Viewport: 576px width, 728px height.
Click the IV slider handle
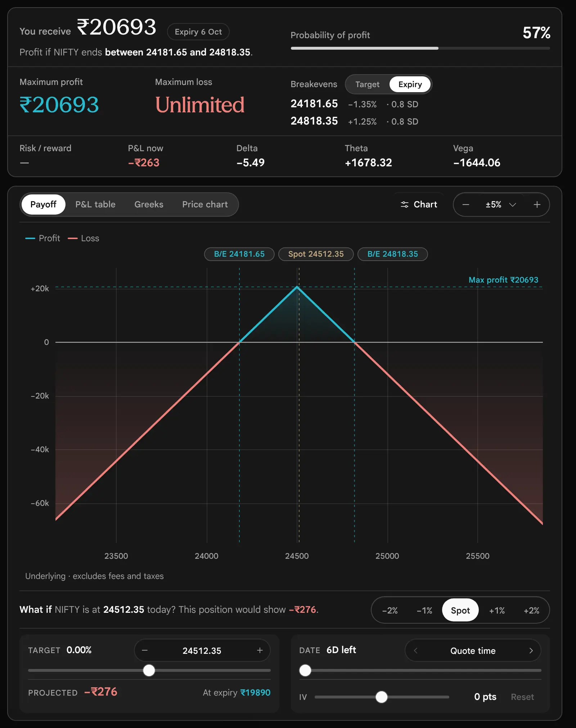tap(382, 697)
